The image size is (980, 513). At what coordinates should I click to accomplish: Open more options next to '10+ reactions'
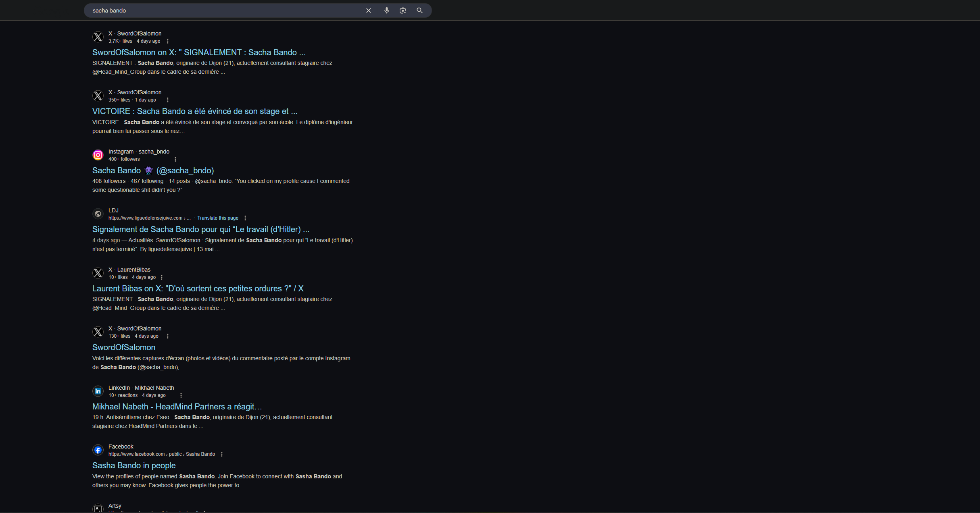coord(181,395)
